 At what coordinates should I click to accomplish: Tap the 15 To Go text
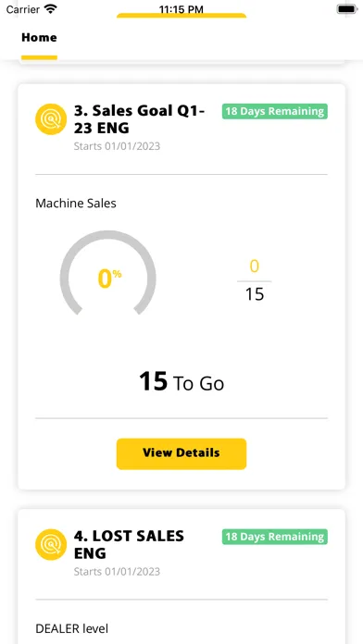[x=181, y=381]
